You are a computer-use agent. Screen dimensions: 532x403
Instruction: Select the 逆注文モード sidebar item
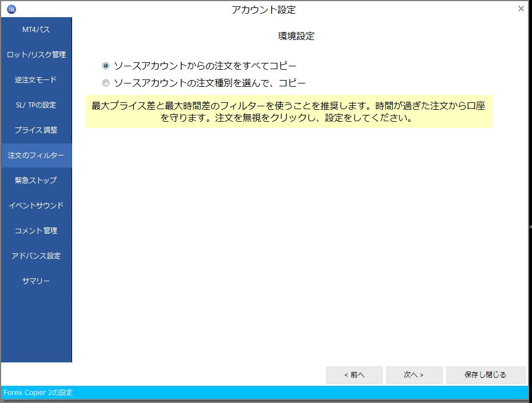36,79
